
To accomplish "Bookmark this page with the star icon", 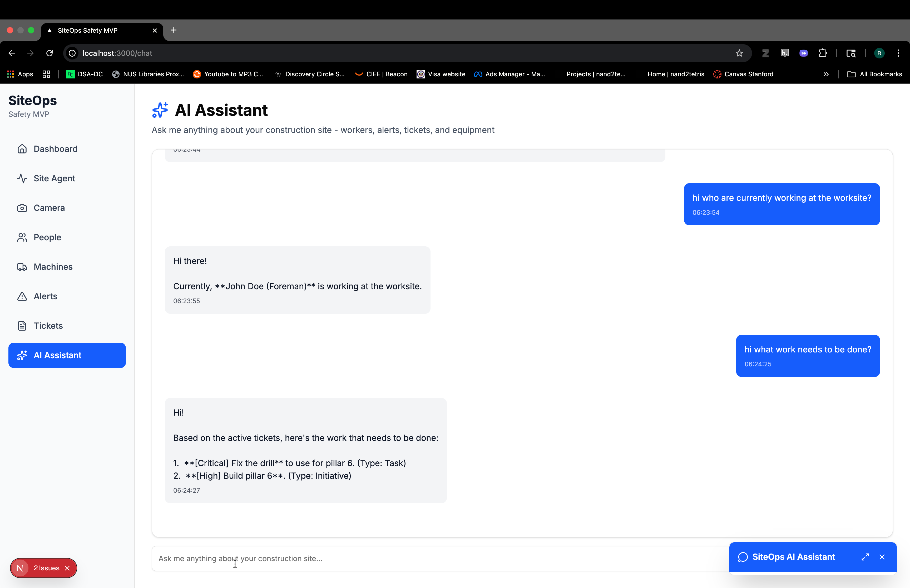I will click(739, 53).
